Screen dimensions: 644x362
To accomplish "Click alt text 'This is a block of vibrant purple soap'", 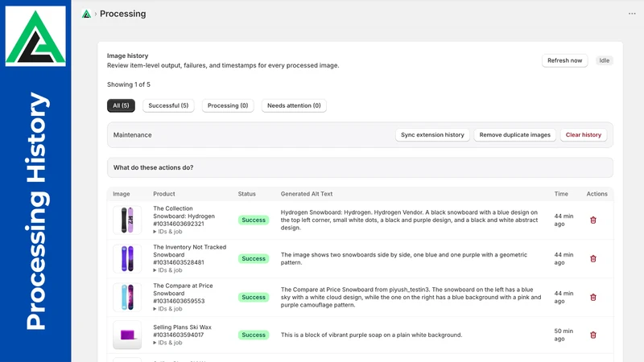I will (x=371, y=335).
